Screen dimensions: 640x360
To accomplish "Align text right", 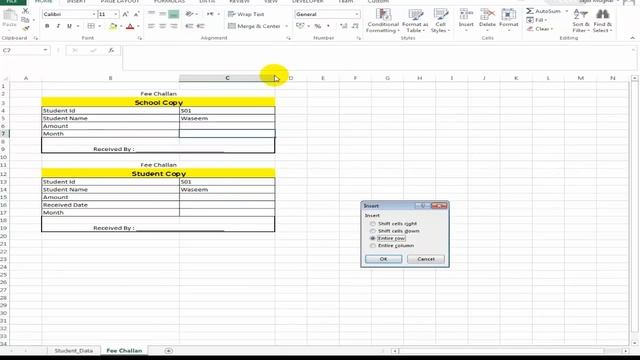I will (x=173, y=26).
